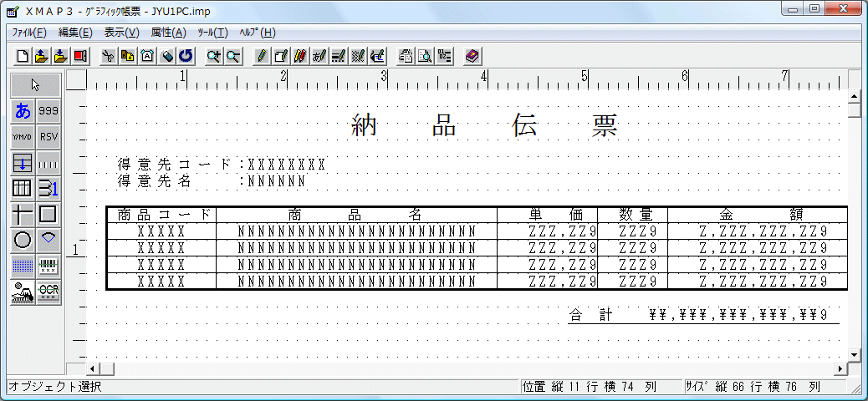Viewport: 868px width, 401px height.
Task: Select the dashed tick marks tool
Action: (49, 163)
